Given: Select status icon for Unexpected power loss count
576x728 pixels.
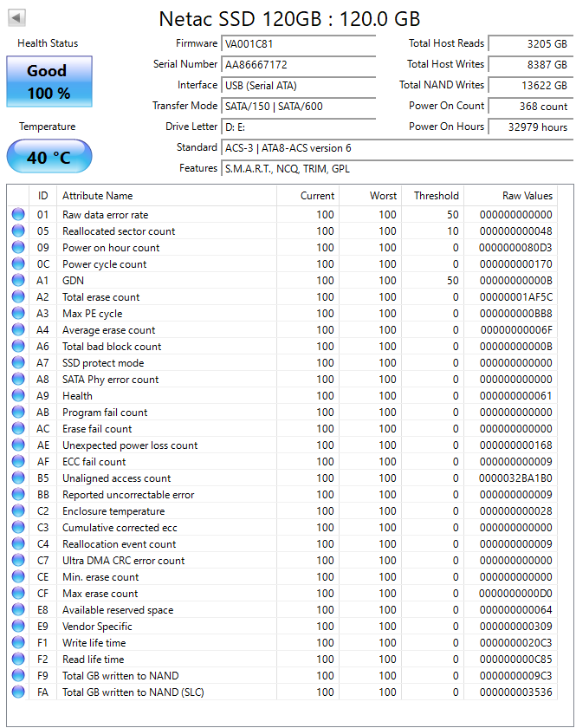Looking at the screenshot, I should 18,445.
